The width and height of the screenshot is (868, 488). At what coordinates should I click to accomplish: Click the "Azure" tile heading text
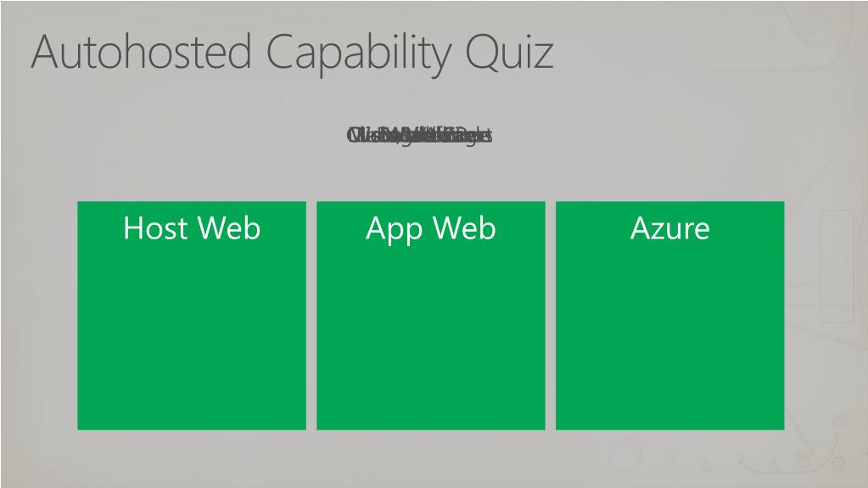pyautogui.click(x=669, y=228)
